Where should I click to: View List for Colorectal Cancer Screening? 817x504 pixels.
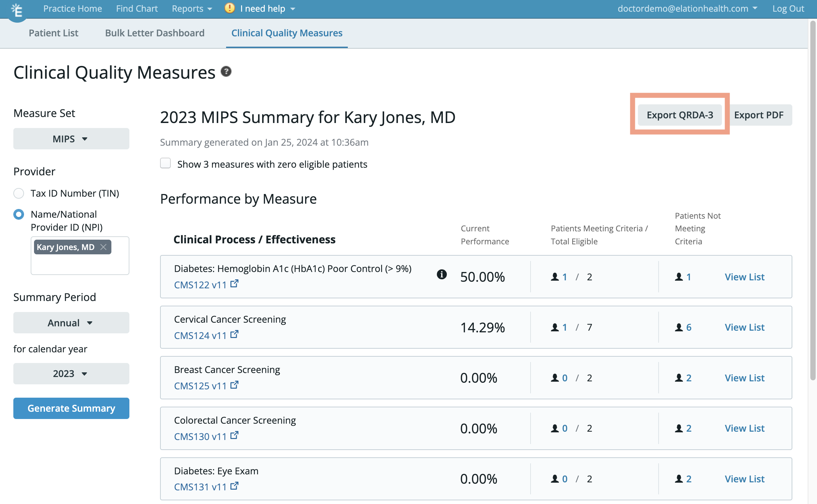pyautogui.click(x=744, y=428)
